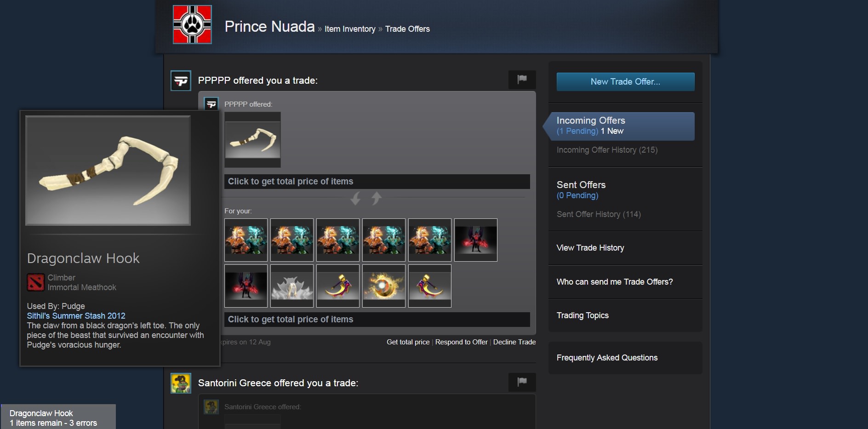This screenshot has height=429, width=868.
Task: Open Sent Offer History (114)
Action: [599, 214]
